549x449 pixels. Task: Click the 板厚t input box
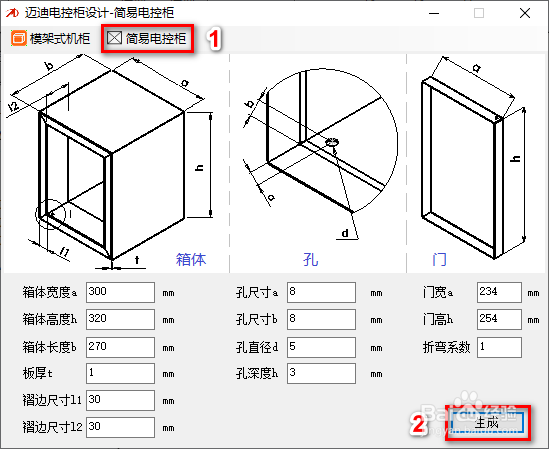click(120, 373)
